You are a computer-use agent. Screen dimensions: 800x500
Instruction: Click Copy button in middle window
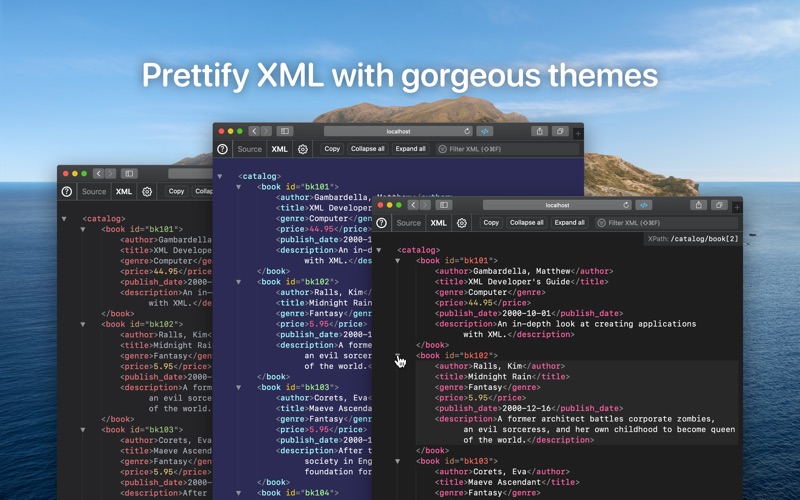tap(332, 148)
